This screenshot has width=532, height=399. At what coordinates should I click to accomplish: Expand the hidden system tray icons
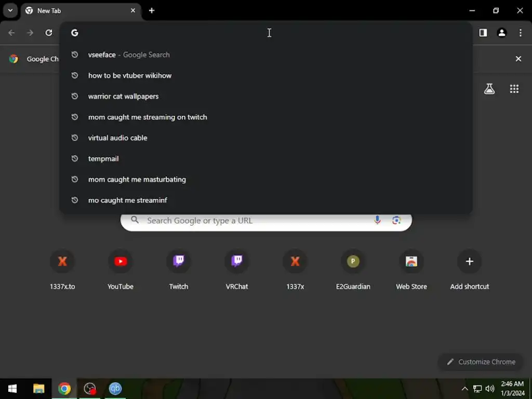465,389
